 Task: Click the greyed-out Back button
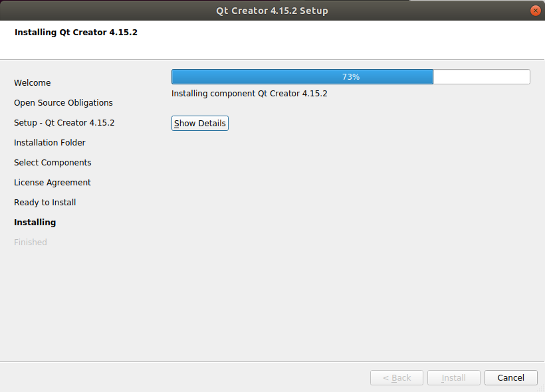pos(397,378)
